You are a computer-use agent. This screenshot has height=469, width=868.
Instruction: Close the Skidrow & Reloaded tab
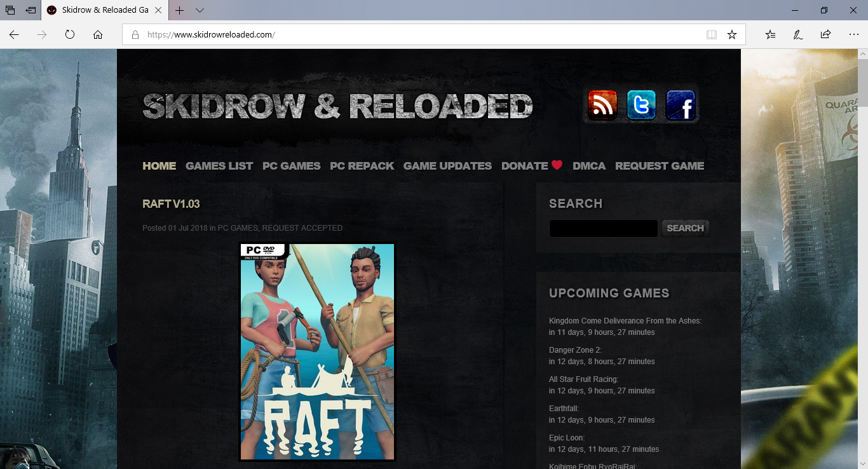coord(158,10)
